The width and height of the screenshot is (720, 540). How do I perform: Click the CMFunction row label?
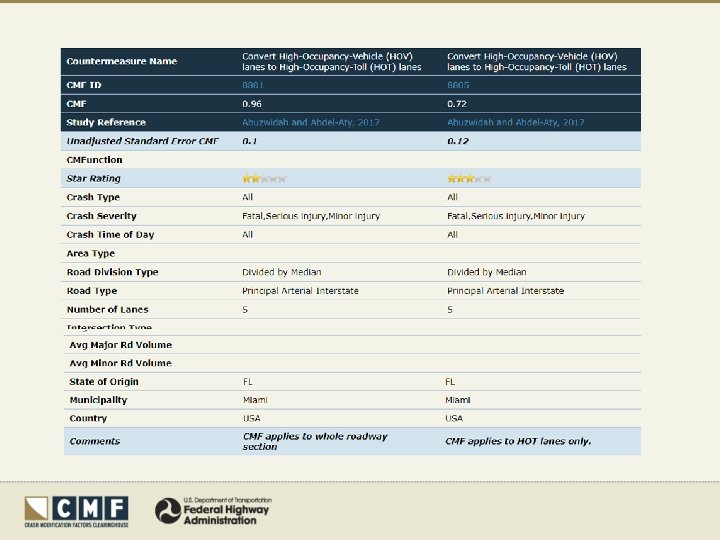pyautogui.click(x=94, y=160)
